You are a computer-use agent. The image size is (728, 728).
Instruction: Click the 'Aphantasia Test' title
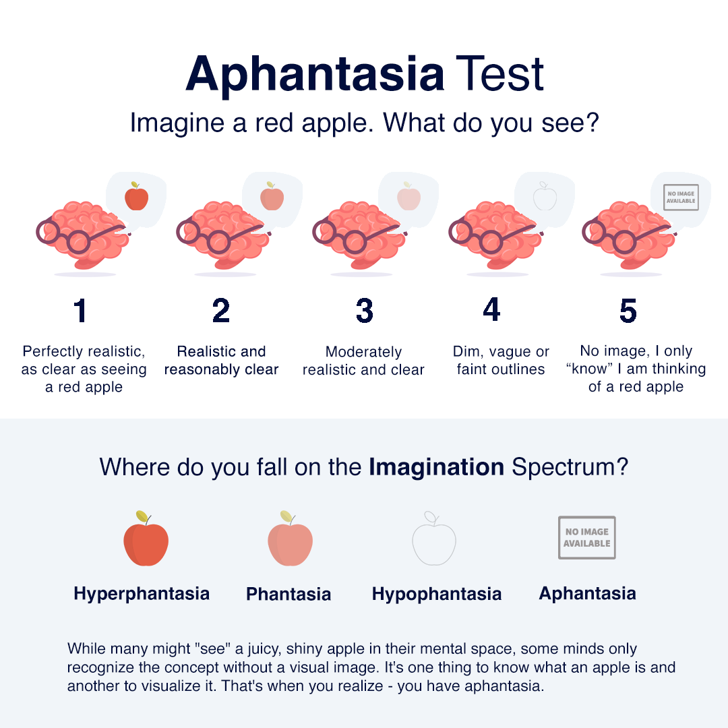(x=365, y=73)
